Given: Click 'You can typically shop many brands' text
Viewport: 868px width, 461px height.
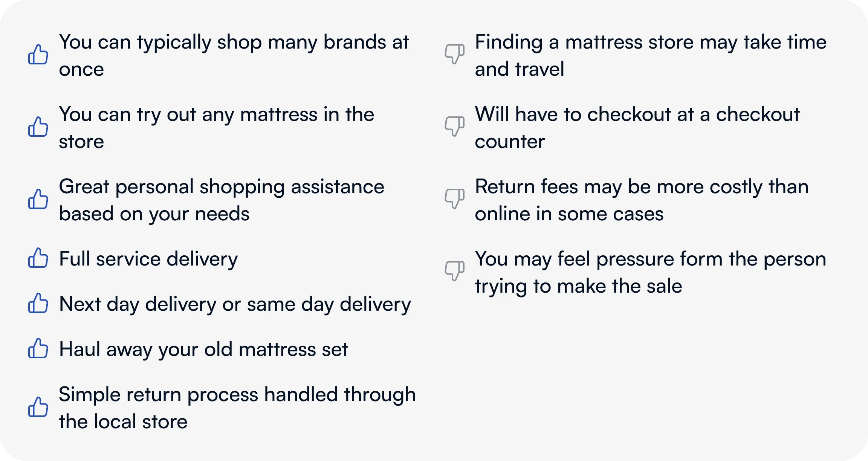Looking at the screenshot, I should coord(234,42).
